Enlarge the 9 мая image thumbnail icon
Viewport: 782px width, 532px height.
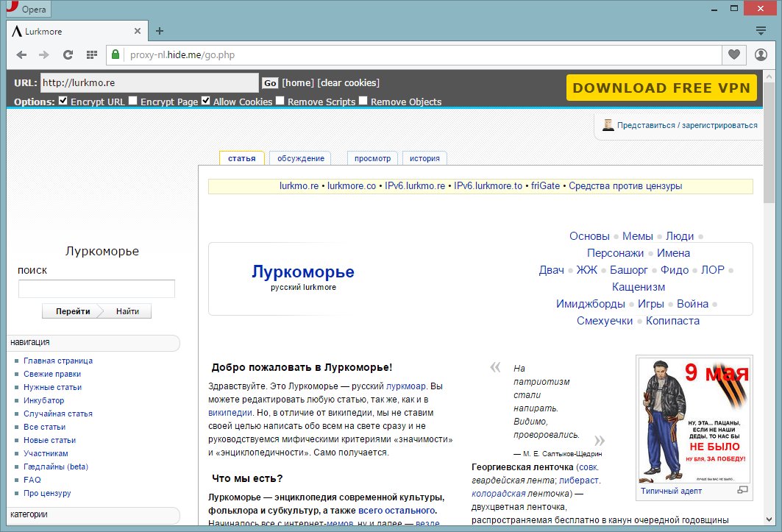(742, 490)
